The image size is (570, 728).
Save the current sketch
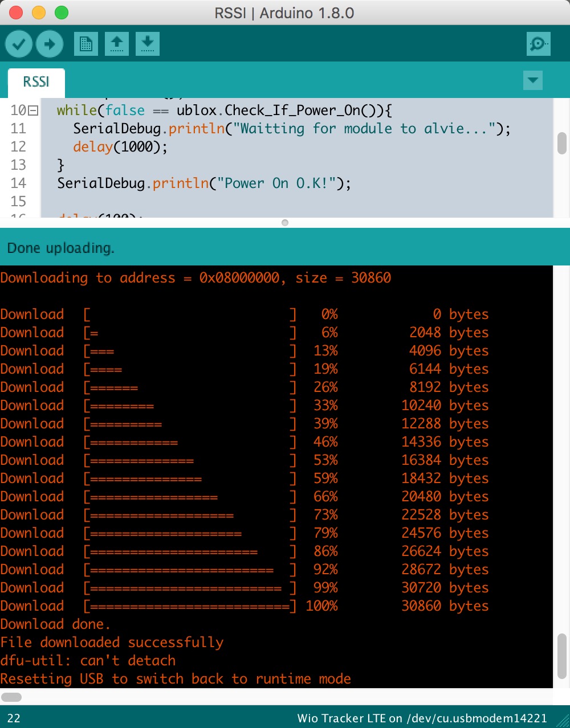pos(148,44)
